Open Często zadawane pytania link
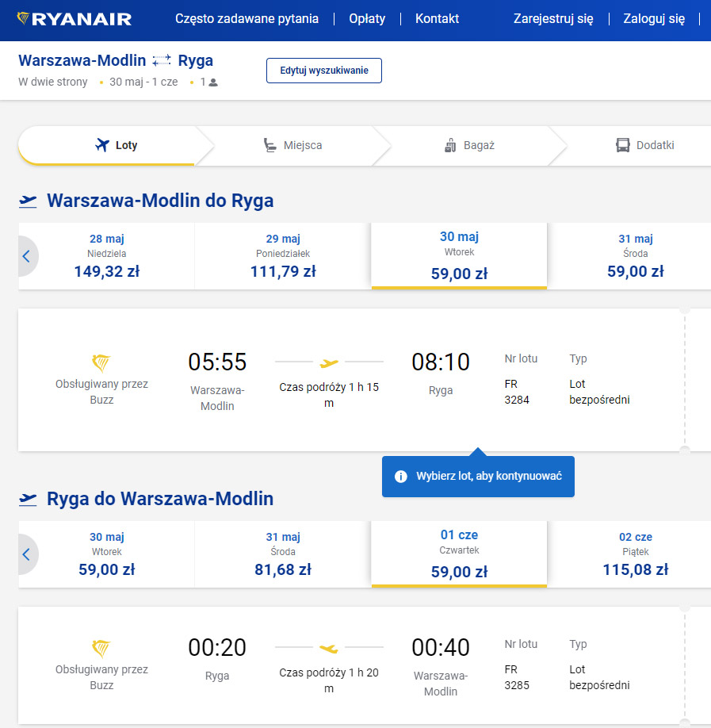The width and height of the screenshot is (711, 728). pyautogui.click(x=247, y=19)
